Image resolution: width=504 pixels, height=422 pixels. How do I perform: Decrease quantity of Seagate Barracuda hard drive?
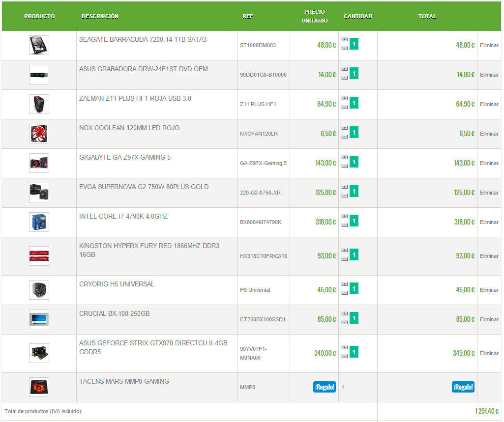coord(344,48)
